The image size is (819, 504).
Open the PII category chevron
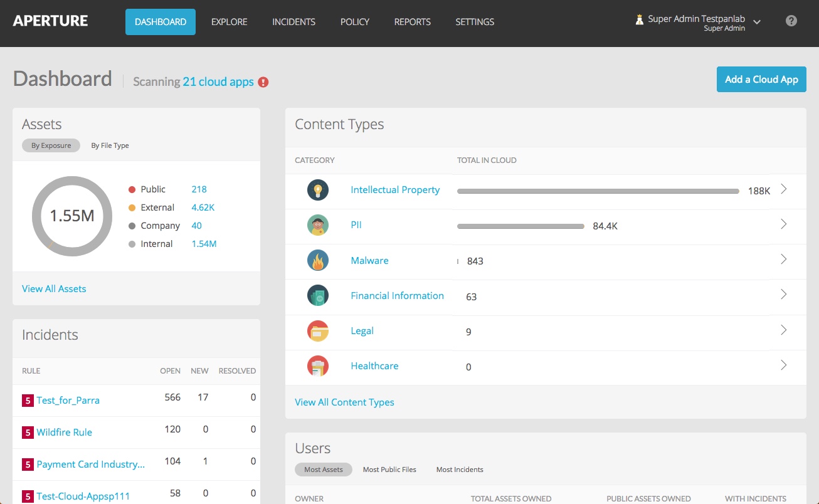pyautogui.click(x=783, y=223)
